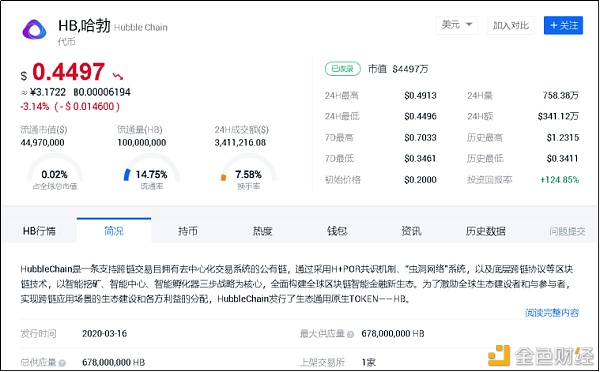
Task: Switch to the HB行情 tab
Action: point(39,231)
